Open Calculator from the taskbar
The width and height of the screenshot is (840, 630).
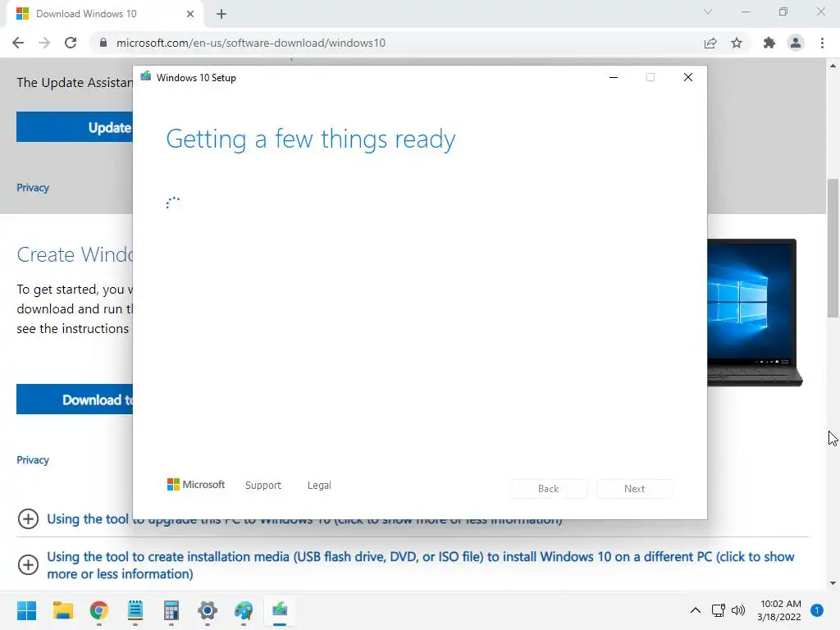171,610
